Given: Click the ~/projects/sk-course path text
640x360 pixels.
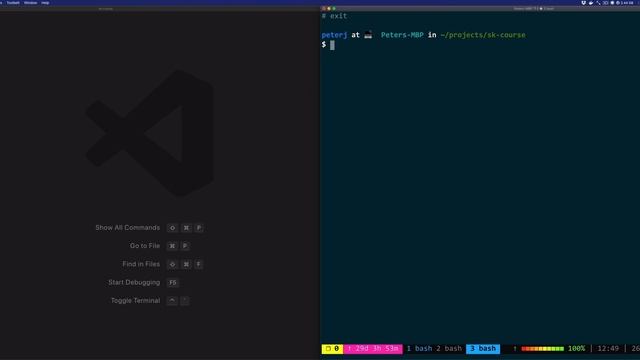Looking at the screenshot, I should click(x=483, y=35).
